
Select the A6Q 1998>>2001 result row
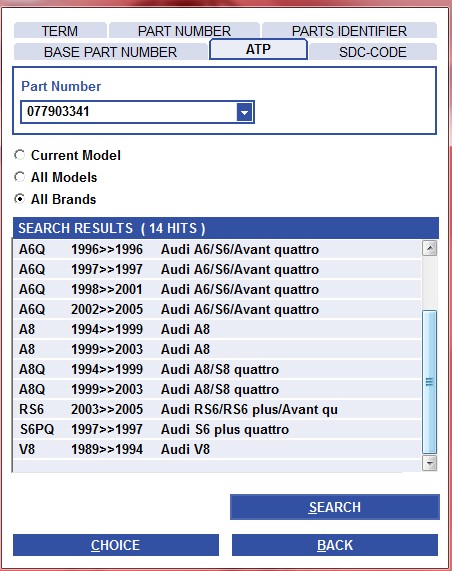point(217,290)
